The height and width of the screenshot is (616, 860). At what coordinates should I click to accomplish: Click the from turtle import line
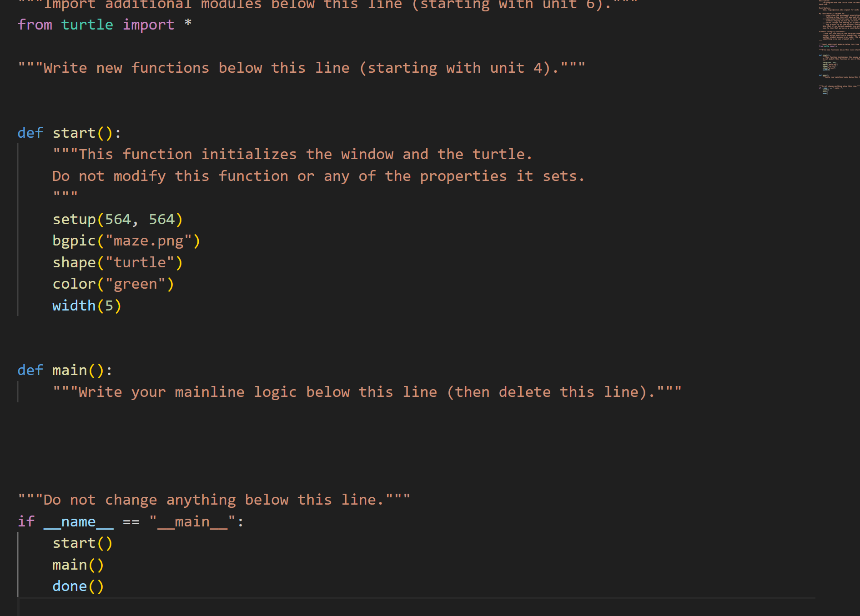105,24
